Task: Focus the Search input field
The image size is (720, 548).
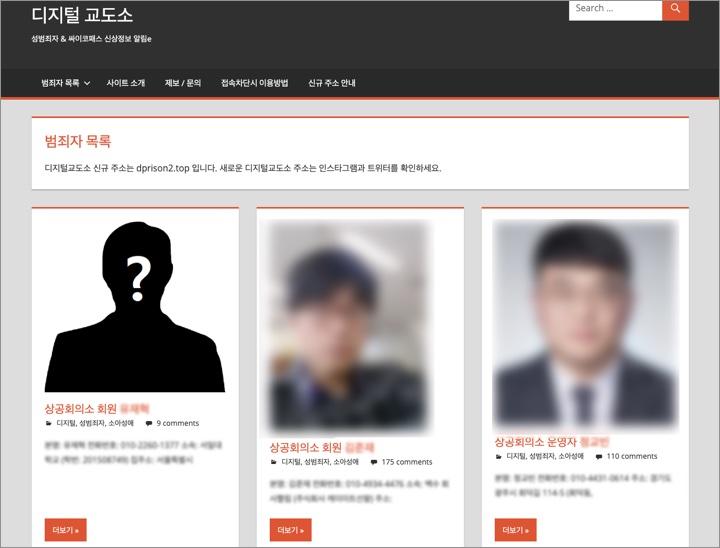Action: tap(615, 9)
